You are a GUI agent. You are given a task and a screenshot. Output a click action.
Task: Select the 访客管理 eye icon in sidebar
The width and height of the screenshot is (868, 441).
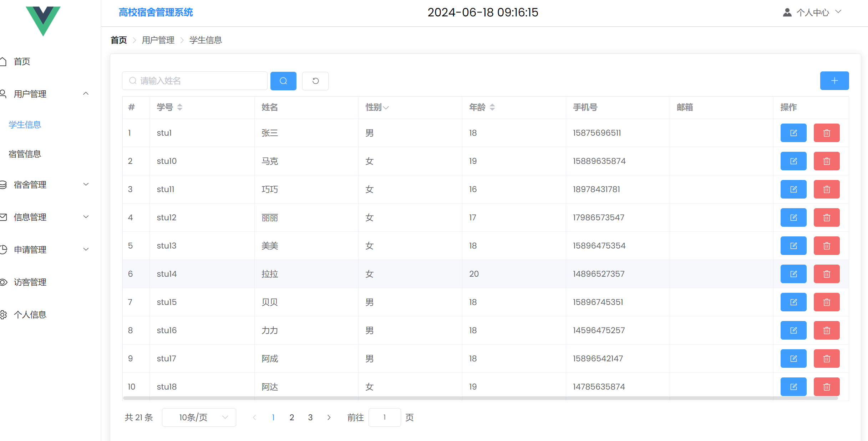(4, 282)
